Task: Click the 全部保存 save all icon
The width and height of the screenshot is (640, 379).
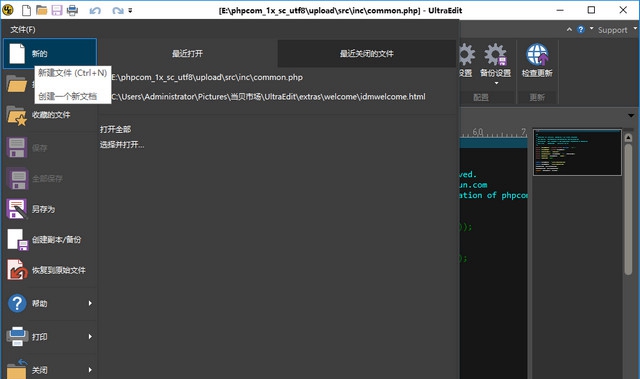Action: (18, 179)
